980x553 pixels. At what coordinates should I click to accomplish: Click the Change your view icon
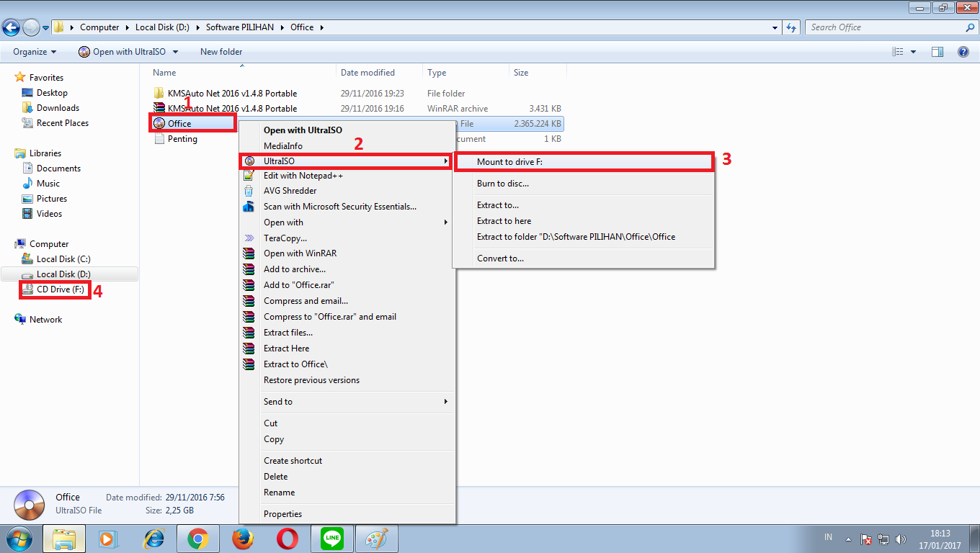tap(898, 52)
